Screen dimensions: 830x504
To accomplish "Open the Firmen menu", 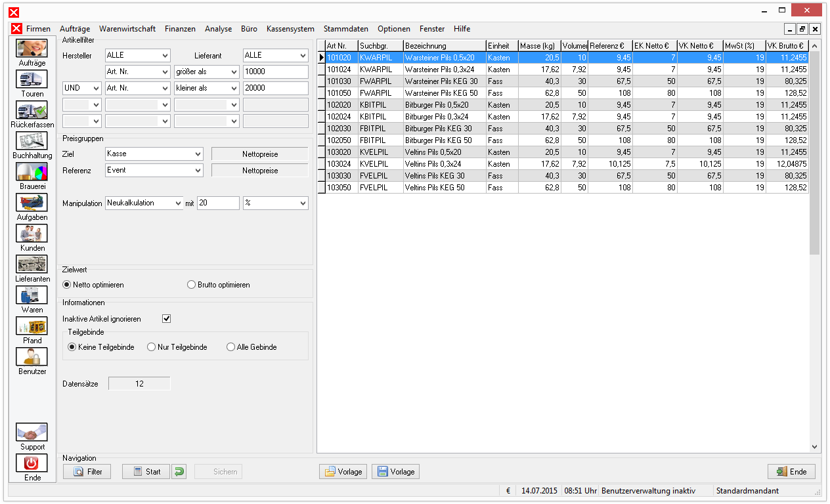I will click(x=38, y=29).
